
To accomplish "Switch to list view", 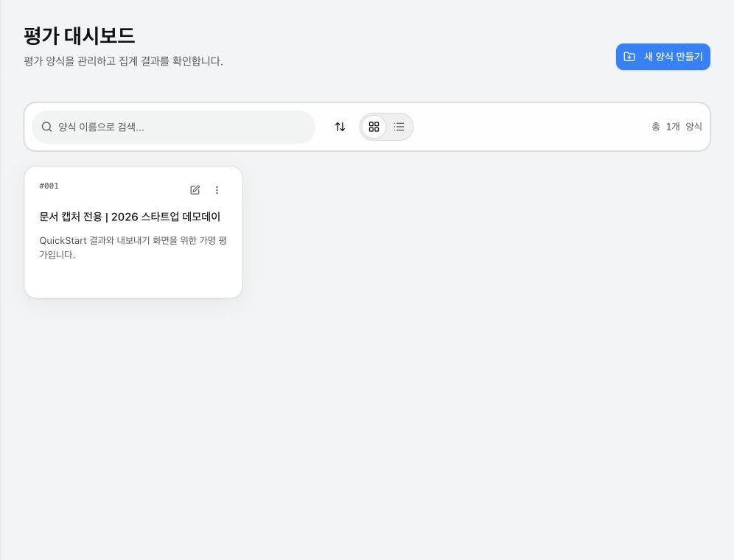I will 399,127.
